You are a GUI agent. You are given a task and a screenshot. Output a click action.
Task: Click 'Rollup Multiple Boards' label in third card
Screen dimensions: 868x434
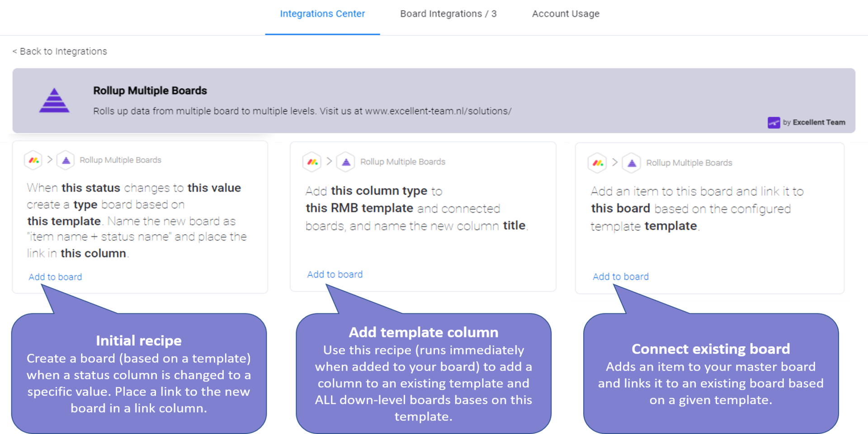tap(689, 163)
